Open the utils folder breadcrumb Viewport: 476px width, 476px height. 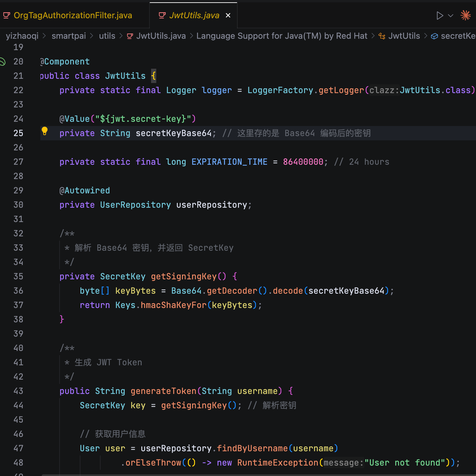(107, 36)
